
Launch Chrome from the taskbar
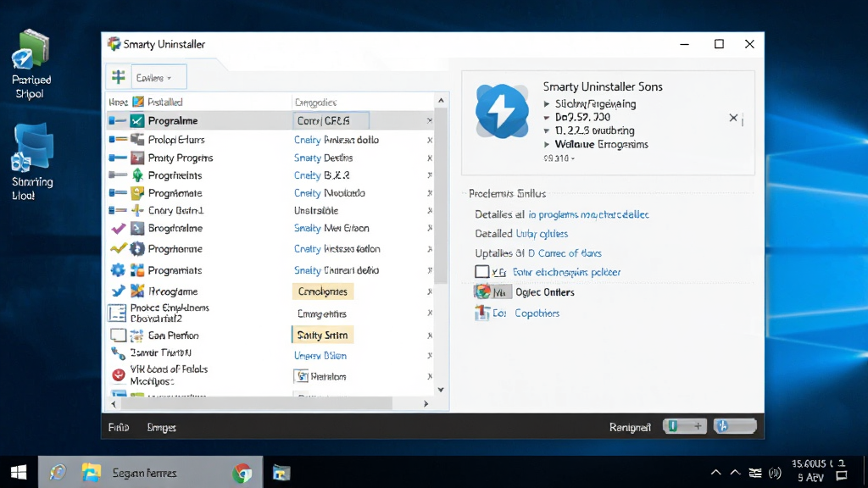pyautogui.click(x=242, y=473)
